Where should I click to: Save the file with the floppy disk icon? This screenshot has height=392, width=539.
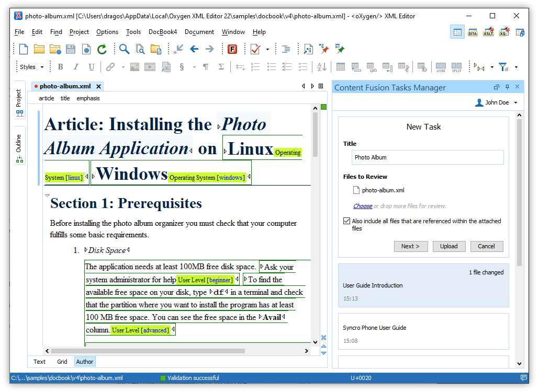pos(71,49)
